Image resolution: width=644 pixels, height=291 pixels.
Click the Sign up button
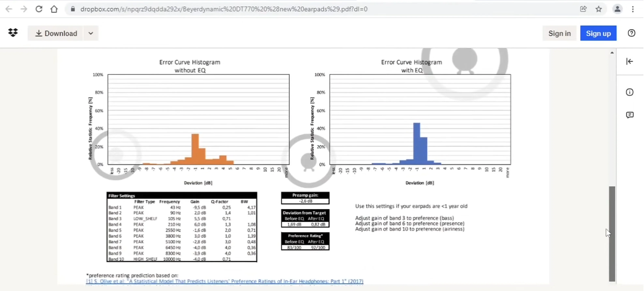(x=598, y=33)
